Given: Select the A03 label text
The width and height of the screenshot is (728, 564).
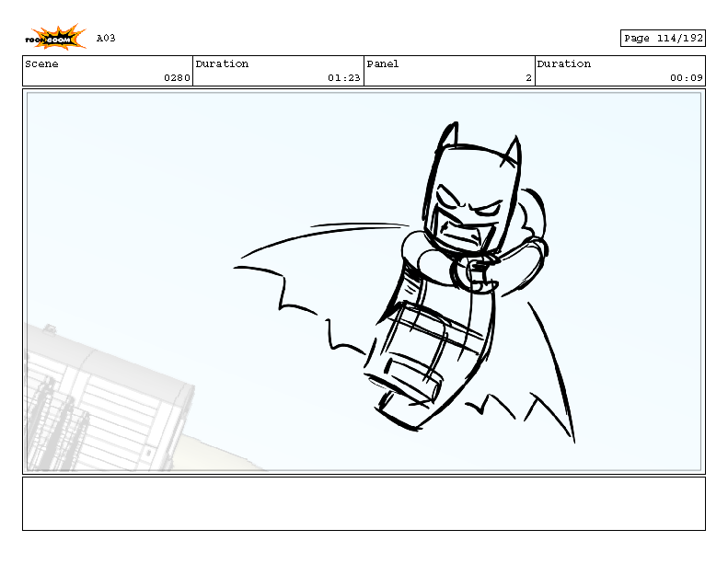Looking at the screenshot, I should tap(106, 38).
